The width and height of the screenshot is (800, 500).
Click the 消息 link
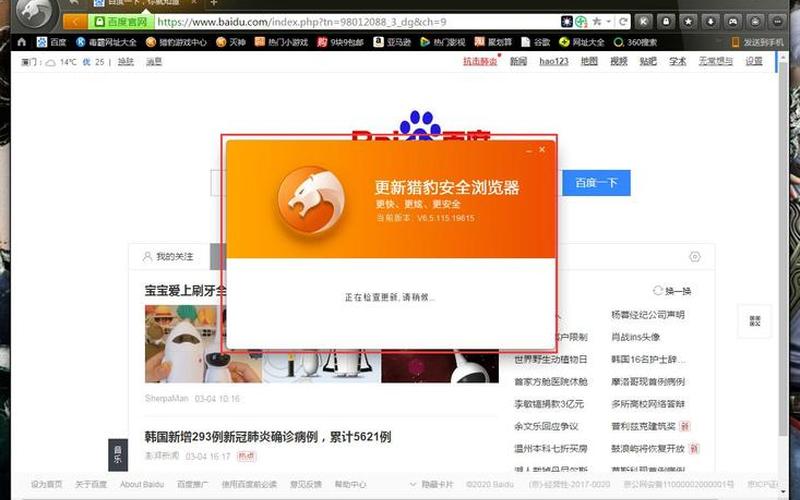154,62
